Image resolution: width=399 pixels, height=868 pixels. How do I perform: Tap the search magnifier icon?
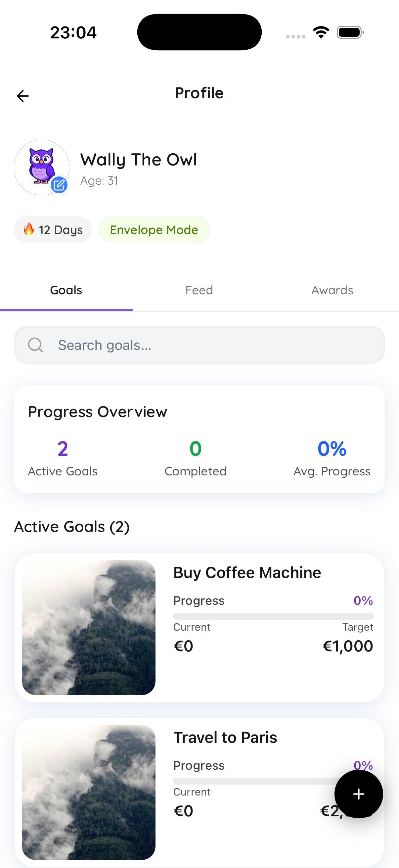[35, 345]
